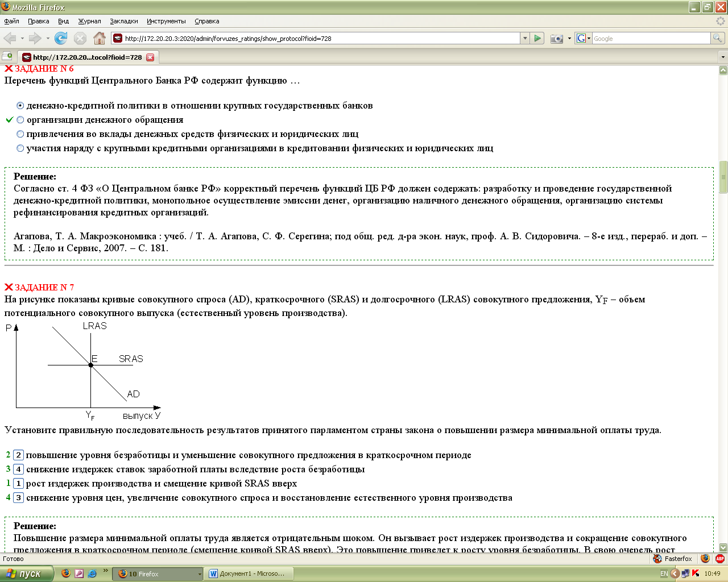Viewport: 728px width, 582px height.
Task: Select radio for привлечения во вклады option
Action: (x=20, y=134)
